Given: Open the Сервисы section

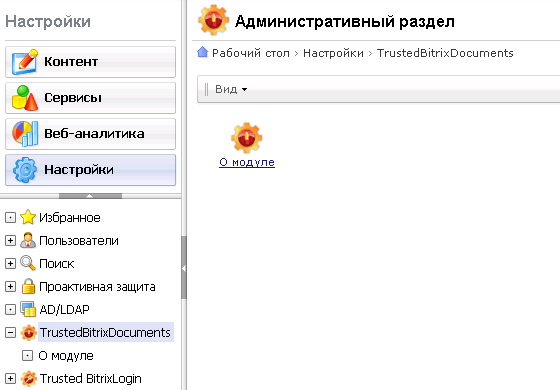Looking at the screenshot, I should [90, 98].
